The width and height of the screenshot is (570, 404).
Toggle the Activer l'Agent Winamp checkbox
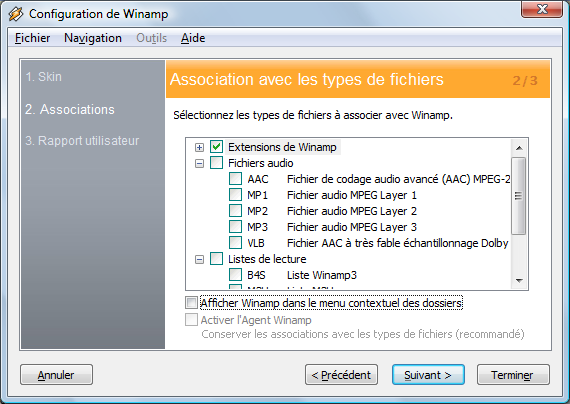[192, 320]
